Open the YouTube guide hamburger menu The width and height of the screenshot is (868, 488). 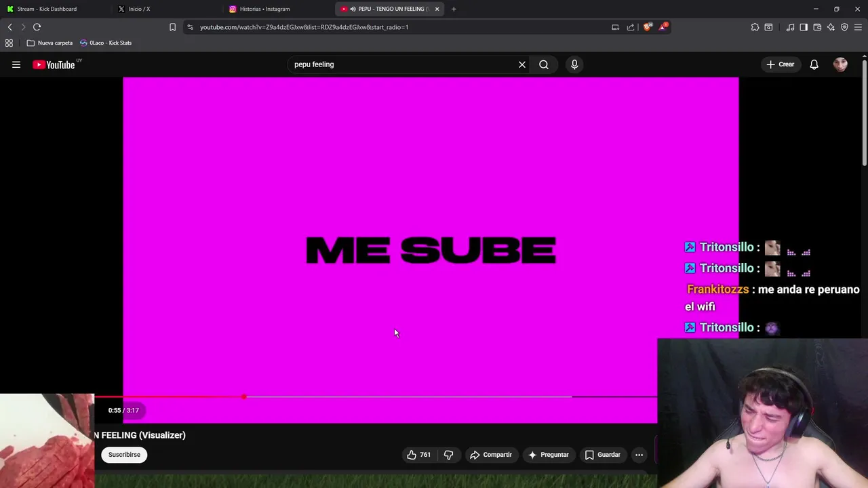(x=16, y=64)
